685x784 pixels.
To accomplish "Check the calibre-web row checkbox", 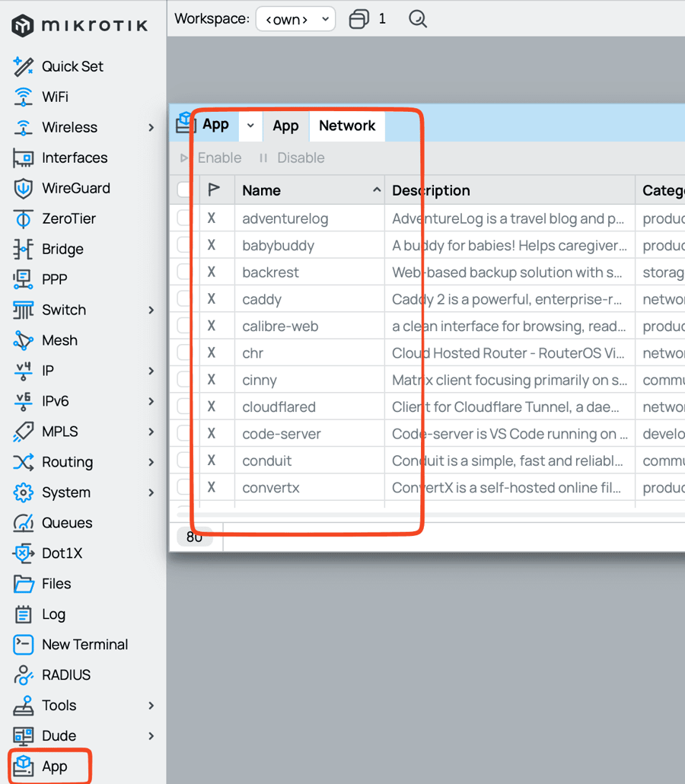I will (x=184, y=326).
